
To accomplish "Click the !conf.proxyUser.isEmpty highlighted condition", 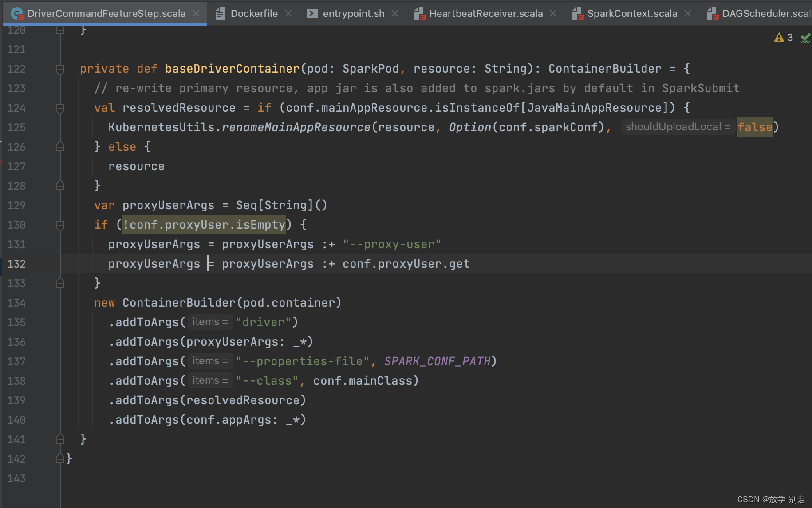I will [x=204, y=225].
